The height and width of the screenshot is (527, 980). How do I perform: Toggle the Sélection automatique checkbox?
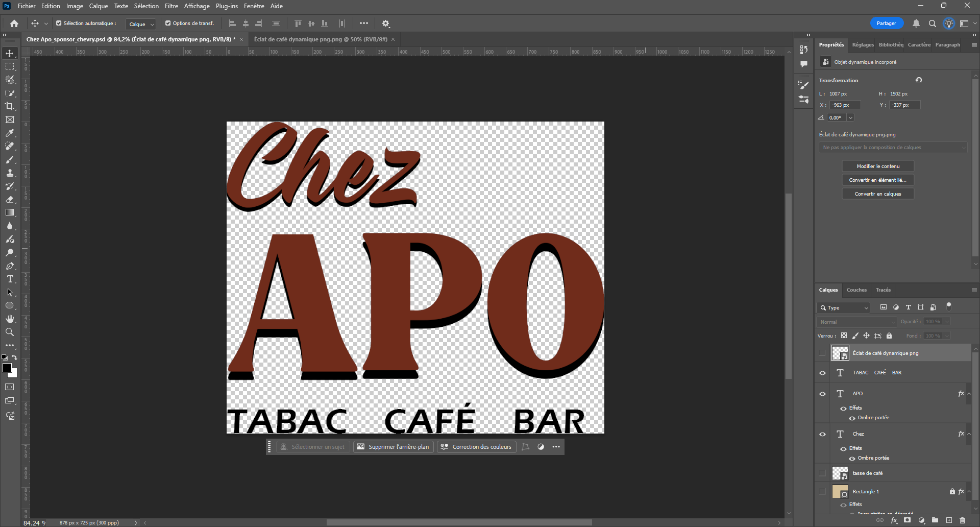click(59, 23)
